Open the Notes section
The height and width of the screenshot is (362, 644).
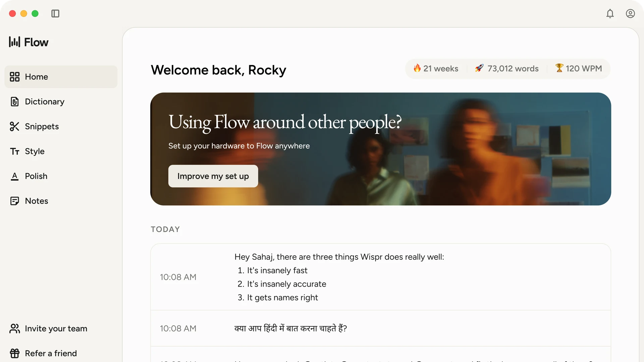point(61,201)
